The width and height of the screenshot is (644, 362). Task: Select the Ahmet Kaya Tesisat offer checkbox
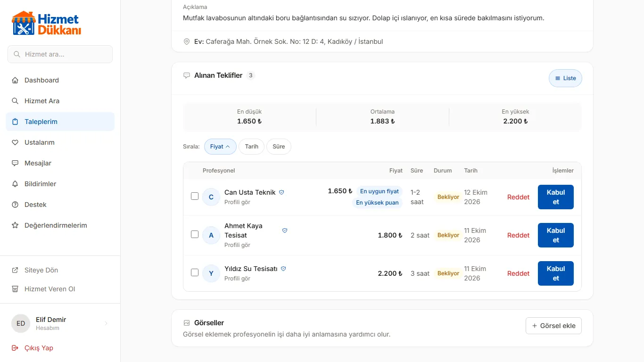pos(195,234)
